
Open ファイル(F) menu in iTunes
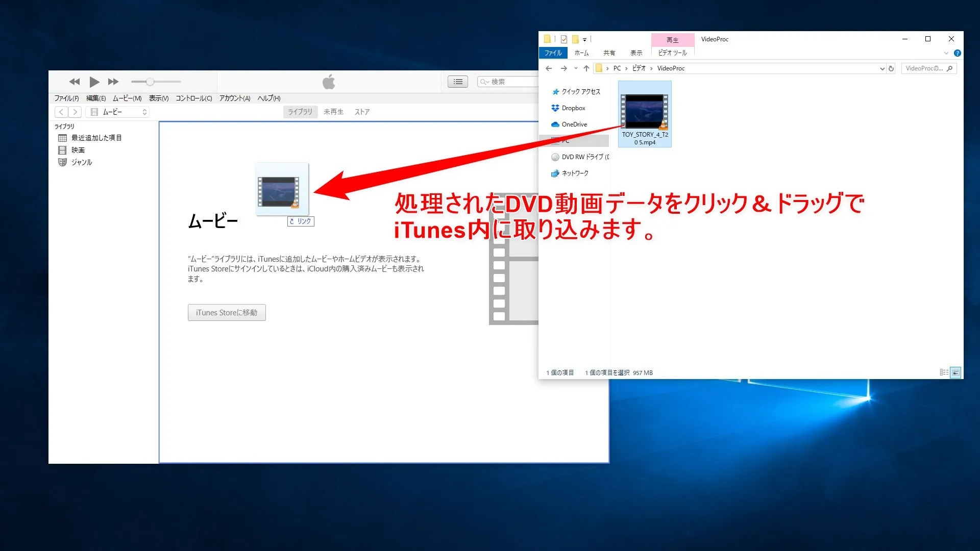click(66, 98)
